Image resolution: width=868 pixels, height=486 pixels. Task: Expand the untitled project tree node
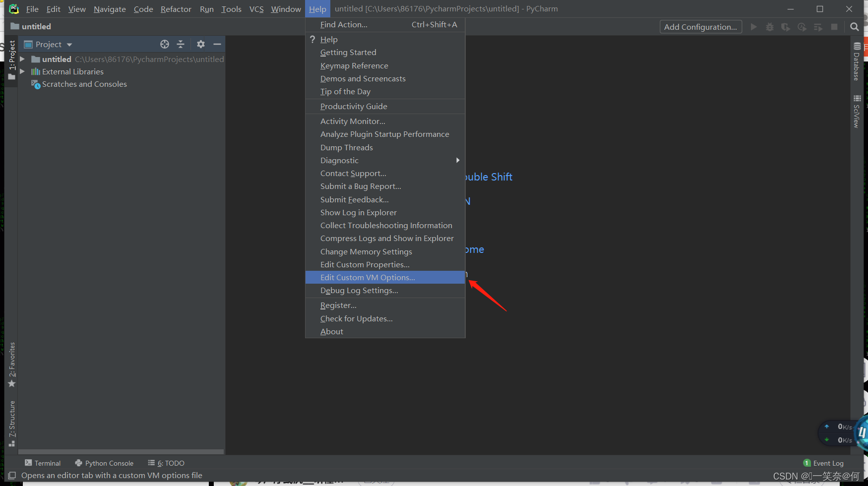(22, 59)
